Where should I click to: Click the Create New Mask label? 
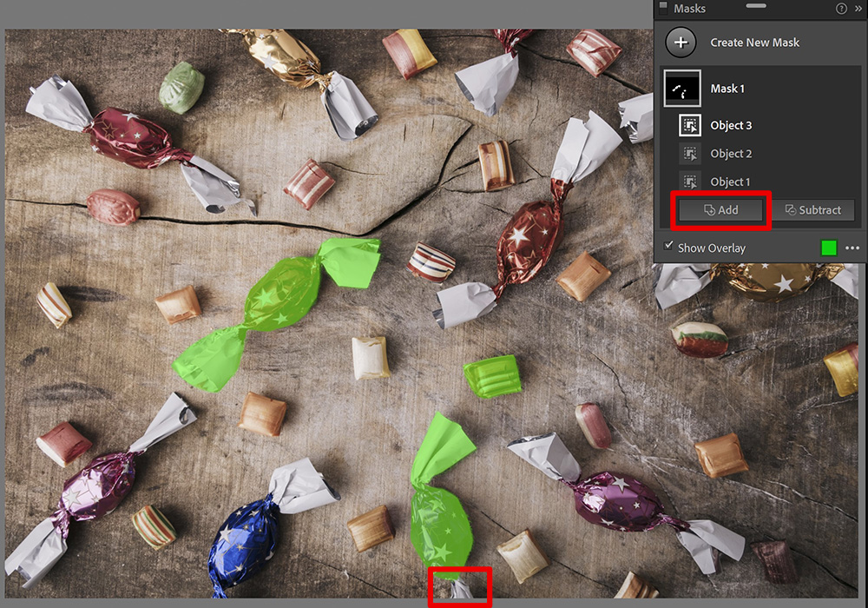(x=754, y=42)
